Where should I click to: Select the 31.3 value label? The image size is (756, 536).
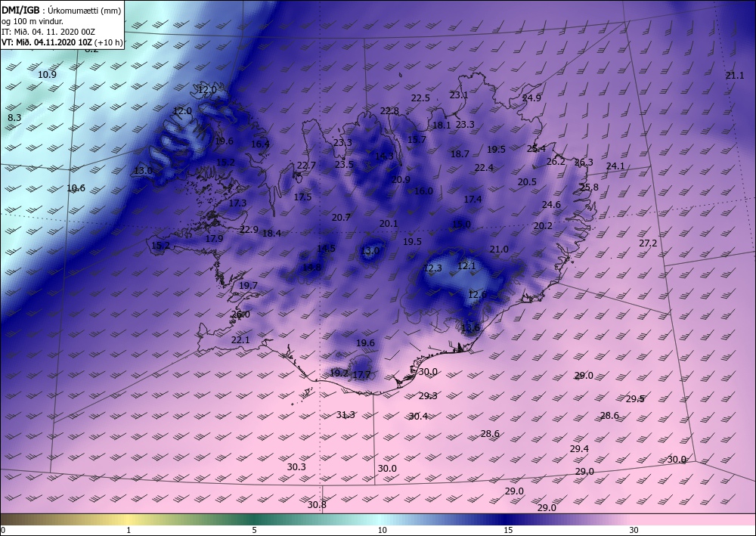[x=345, y=415]
